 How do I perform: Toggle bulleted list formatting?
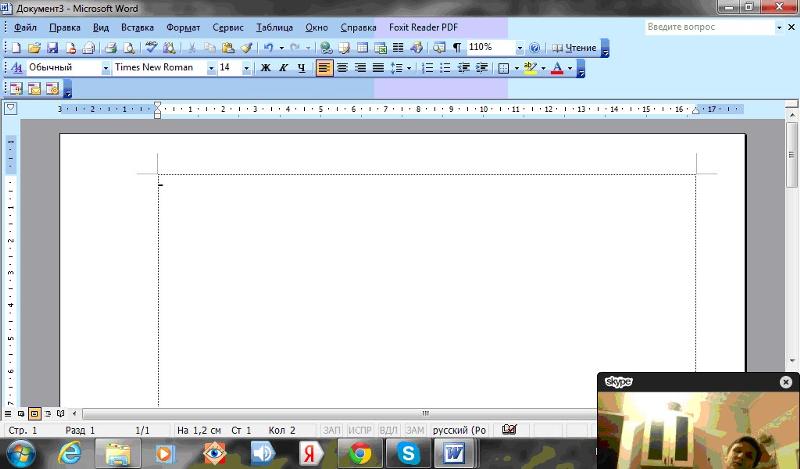click(x=445, y=67)
